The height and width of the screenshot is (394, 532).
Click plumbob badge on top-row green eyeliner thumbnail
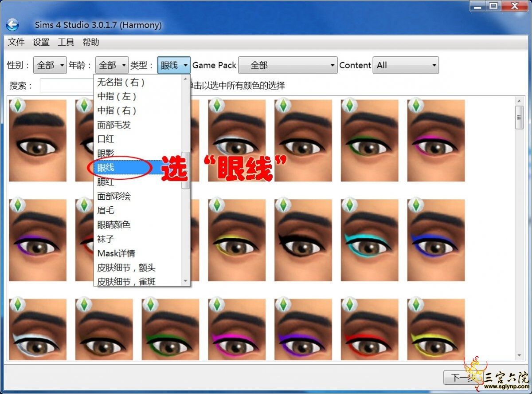click(349, 106)
